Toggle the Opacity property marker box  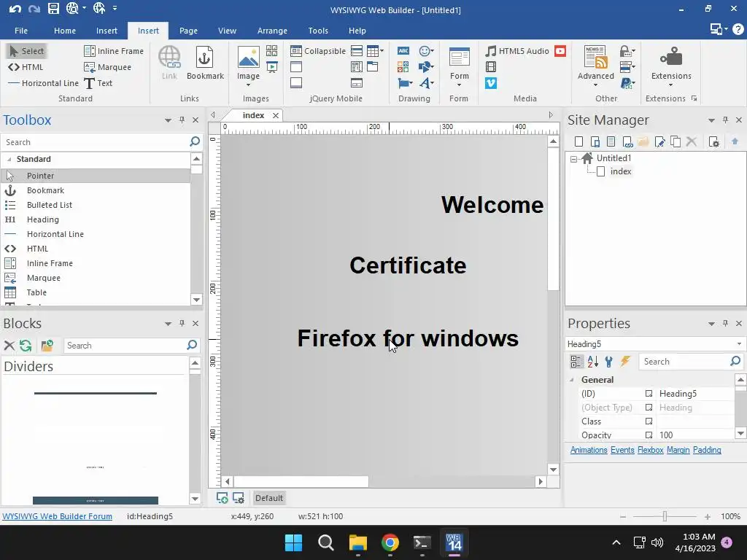(649, 435)
